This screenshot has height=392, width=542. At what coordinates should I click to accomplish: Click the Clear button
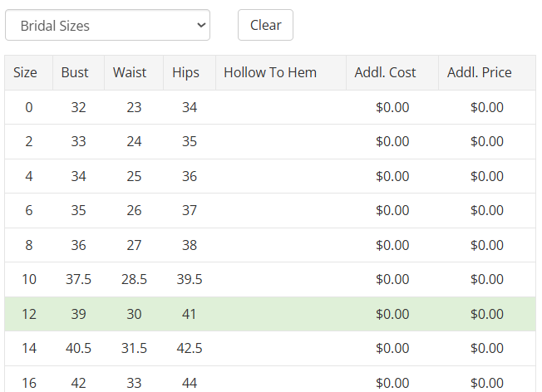tap(265, 25)
